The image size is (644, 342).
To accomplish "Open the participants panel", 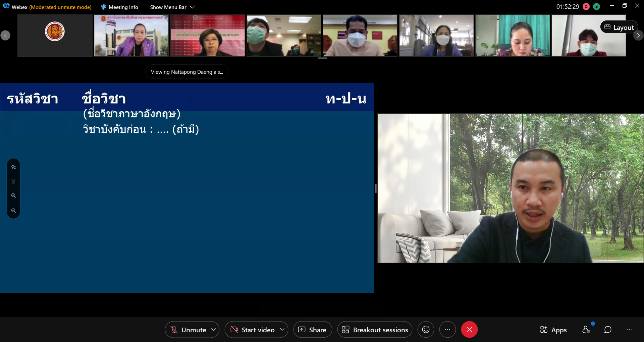I will click(x=586, y=330).
